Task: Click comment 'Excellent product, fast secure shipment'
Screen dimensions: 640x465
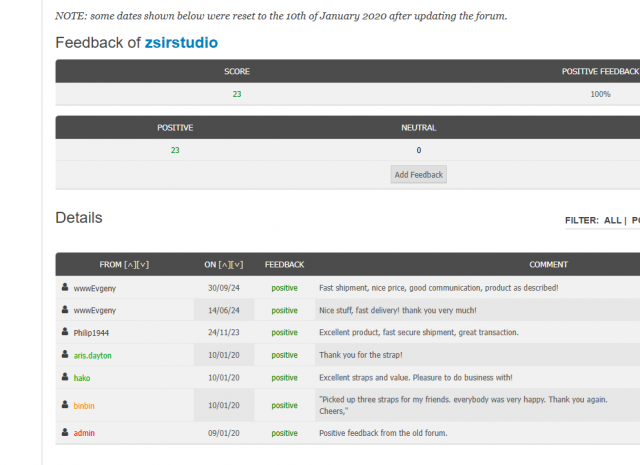Action: click(419, 332)
